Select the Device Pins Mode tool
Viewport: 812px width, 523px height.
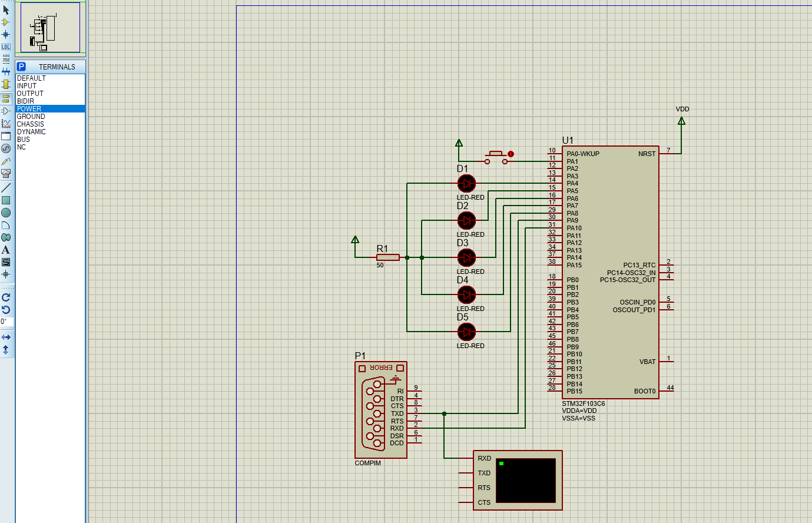tap(6, 111)
